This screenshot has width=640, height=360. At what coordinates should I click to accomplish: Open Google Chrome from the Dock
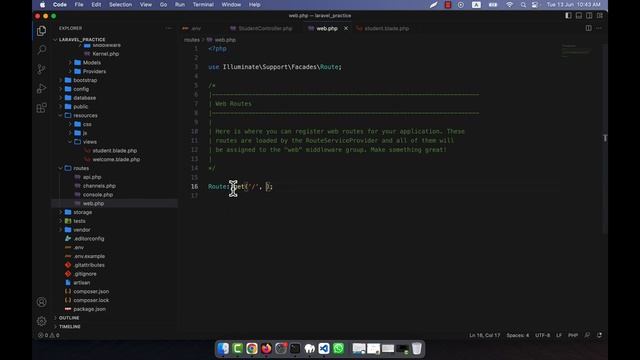[252, 349]
